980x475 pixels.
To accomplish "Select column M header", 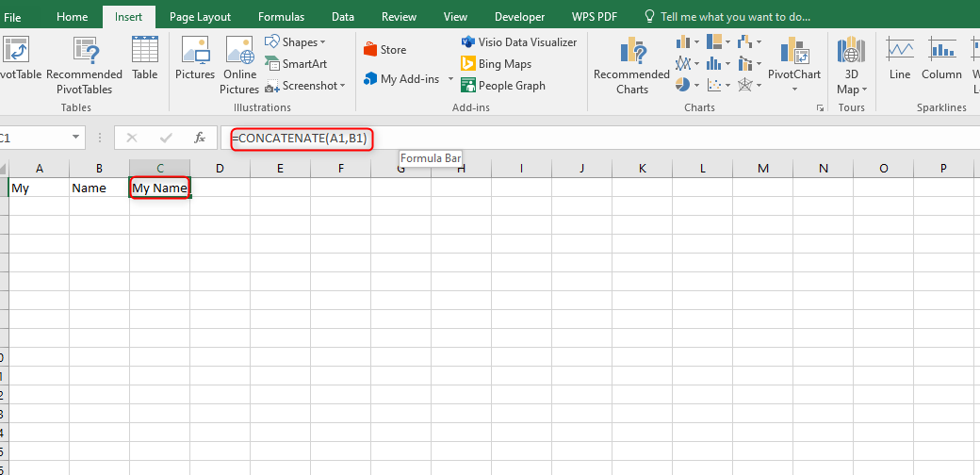I will coord(763,168).
